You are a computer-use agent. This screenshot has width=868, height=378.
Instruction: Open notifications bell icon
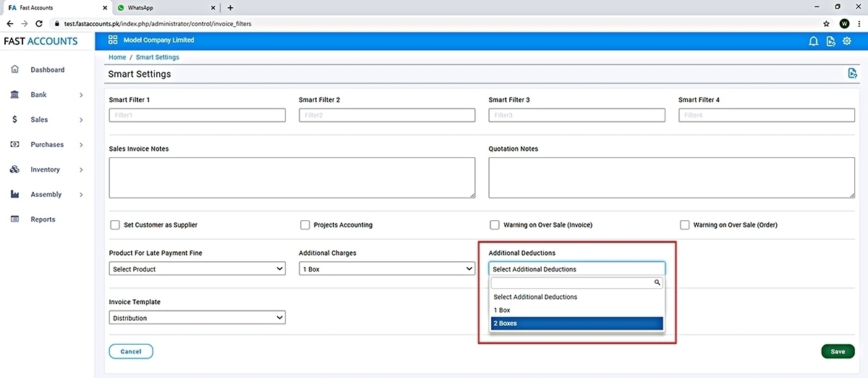tap(813, 41)
